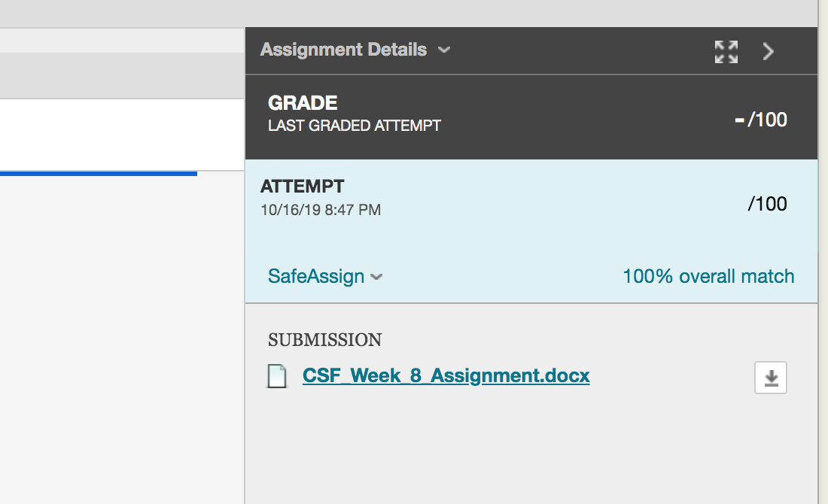
Task: Click the blue progress bar
Action: (98, 173)
